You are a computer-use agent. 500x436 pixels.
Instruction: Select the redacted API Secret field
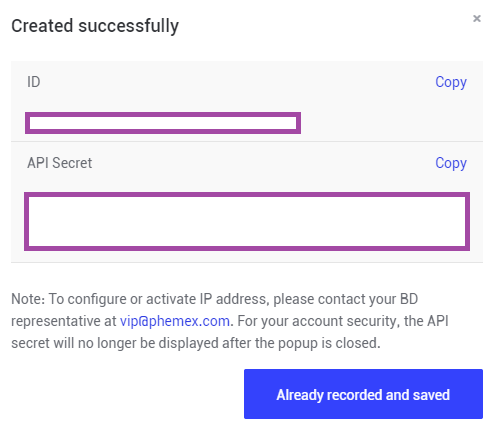[247, 221]
